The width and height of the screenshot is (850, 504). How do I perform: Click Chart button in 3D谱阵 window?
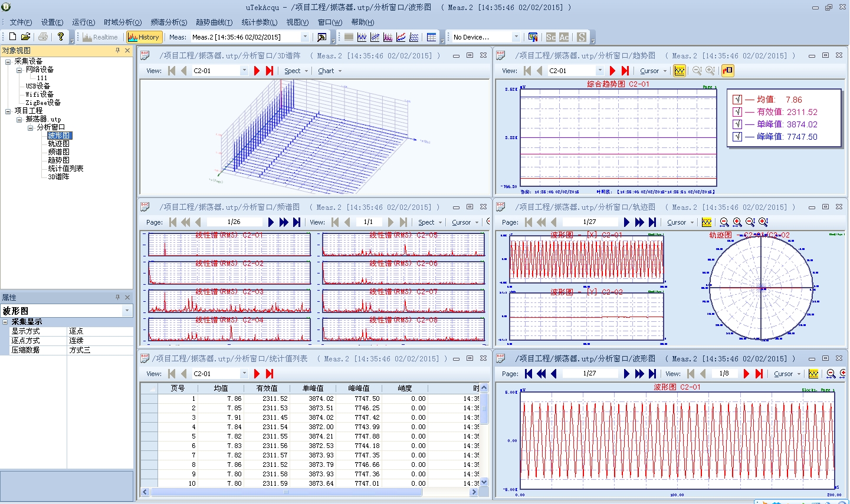[326, 71]
